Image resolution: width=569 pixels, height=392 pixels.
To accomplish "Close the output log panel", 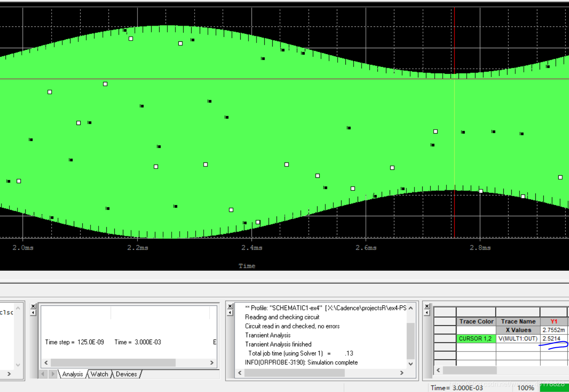I will (x=230, y=306).
